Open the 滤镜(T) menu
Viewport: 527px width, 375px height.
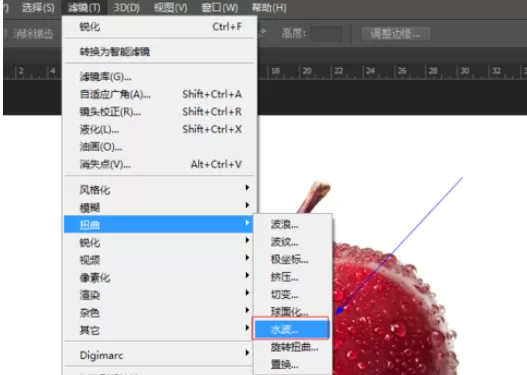[x=84, y=7]
